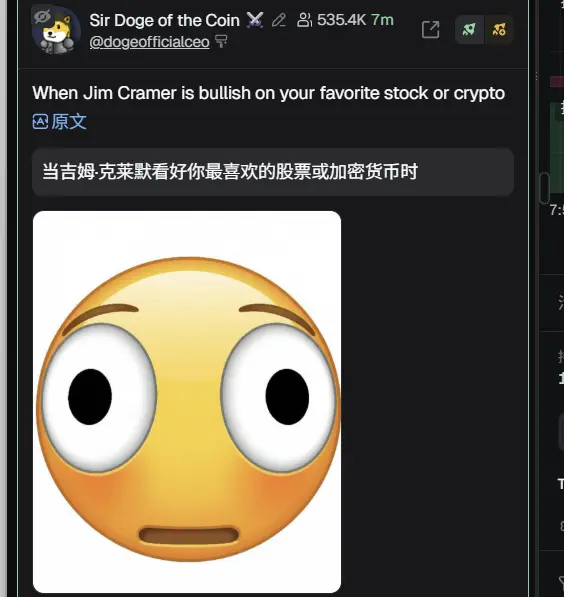Click the green rocket quick-buy icon
This screenshot has width=564, height=597.
[469, 30]
